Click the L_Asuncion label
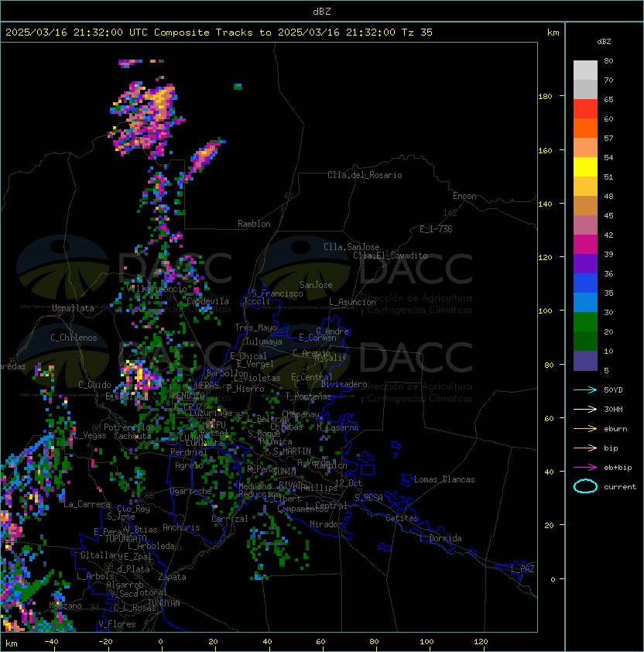The width and height of the screenshot is (644, 652). [x=352, y=302]
